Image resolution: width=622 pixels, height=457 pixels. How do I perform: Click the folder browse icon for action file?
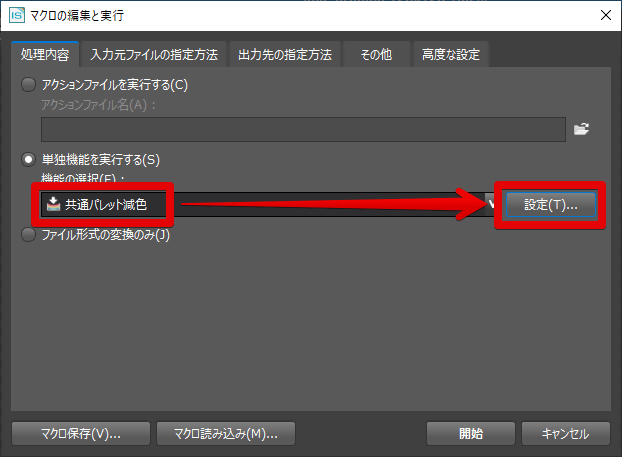click(581, 129)
